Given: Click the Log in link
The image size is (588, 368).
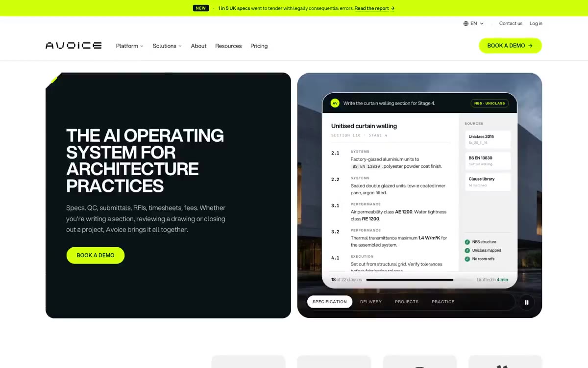Looking at the screenshot, I should 536,24.
